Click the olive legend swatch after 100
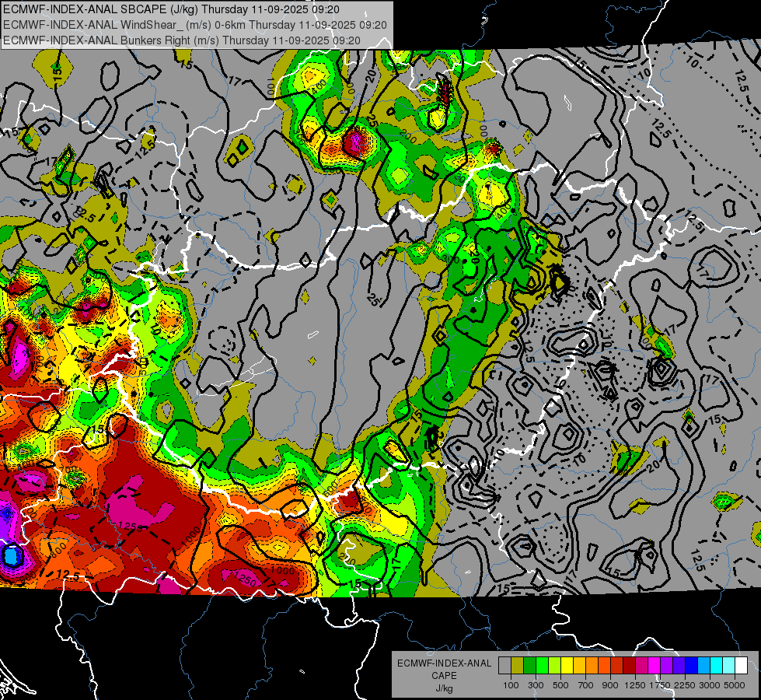This screenshot has height=700, width=761. pos(517,666)
